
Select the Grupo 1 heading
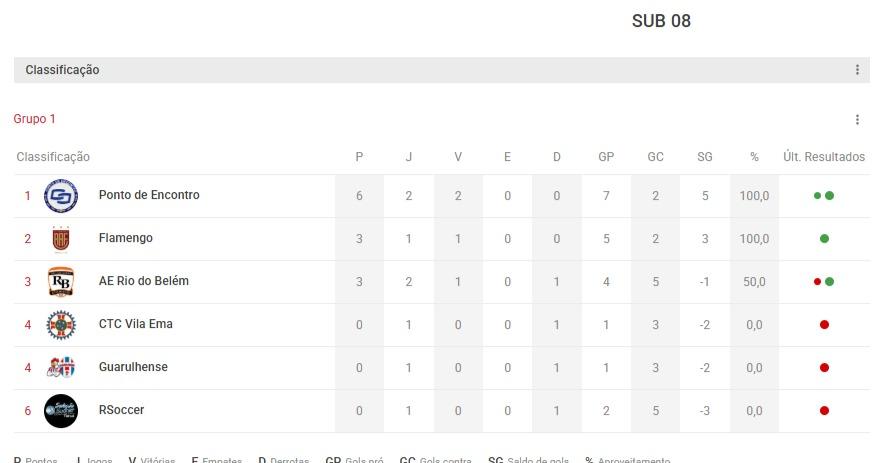[35, 119]
